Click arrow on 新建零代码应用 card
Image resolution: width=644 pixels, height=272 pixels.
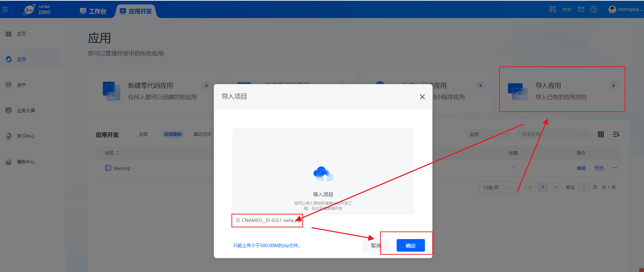[x=206, y=85]
